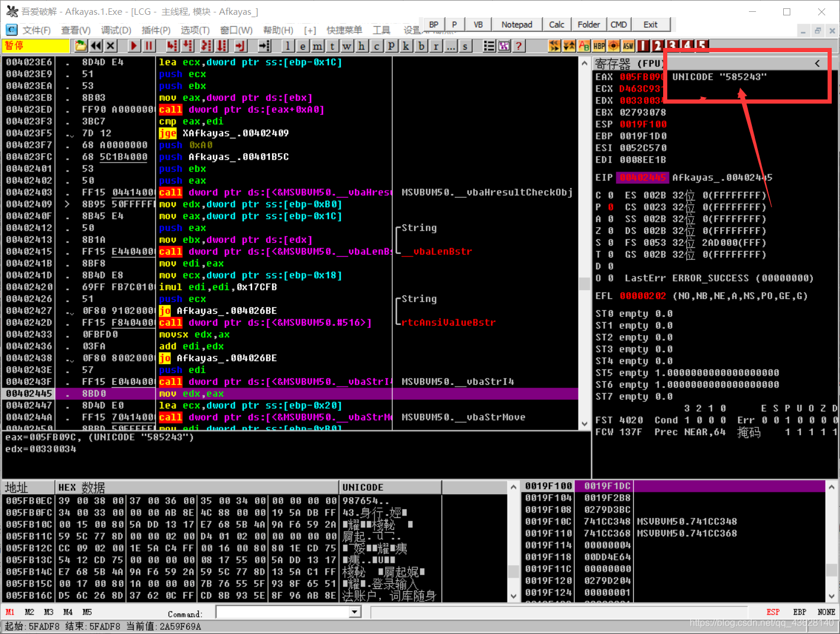Viewport: 840px width, 634px height.
Task: Open the 查看(V) menu
Action: coord(76,30)
